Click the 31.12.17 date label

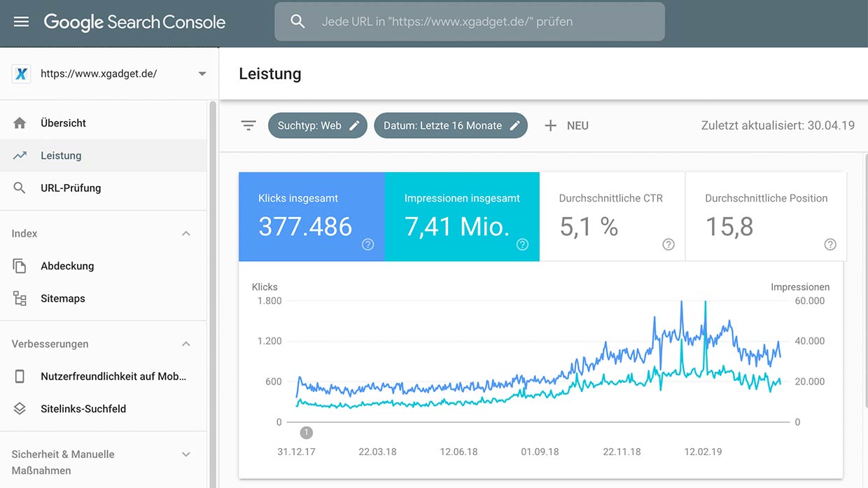click(x=296, y=452)
